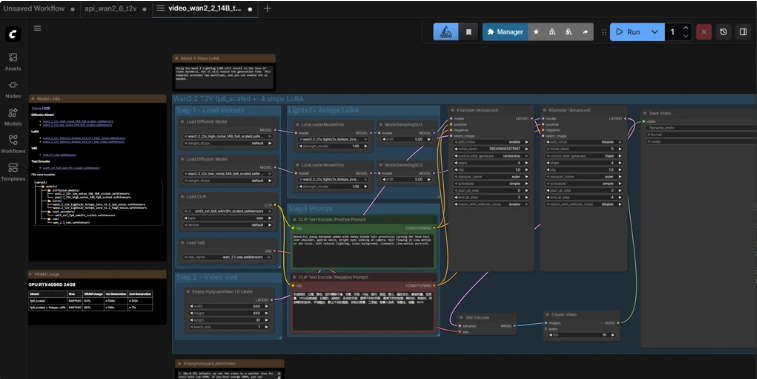Open the Nodes library sidebar panel
The image size is (757, 379).
point(13,89)
